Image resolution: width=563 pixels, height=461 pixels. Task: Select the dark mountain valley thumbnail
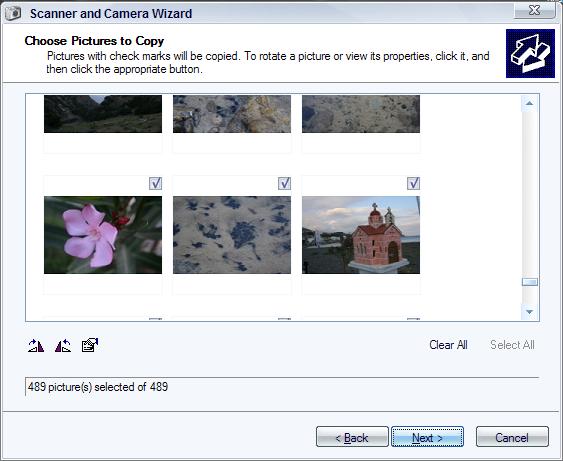103,114
